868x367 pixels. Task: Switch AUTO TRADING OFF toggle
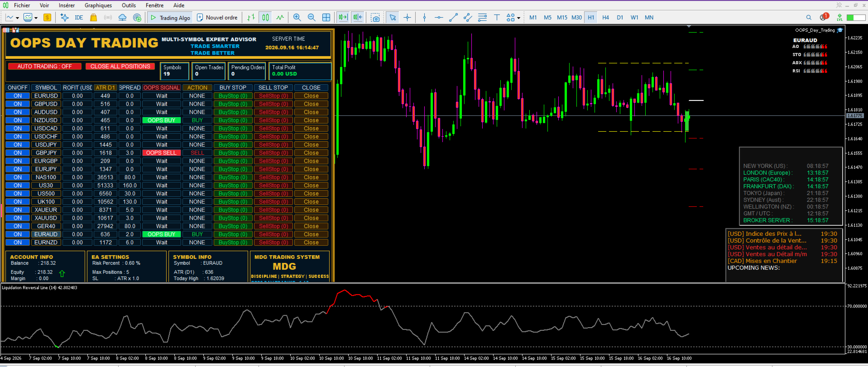[44, 67]
